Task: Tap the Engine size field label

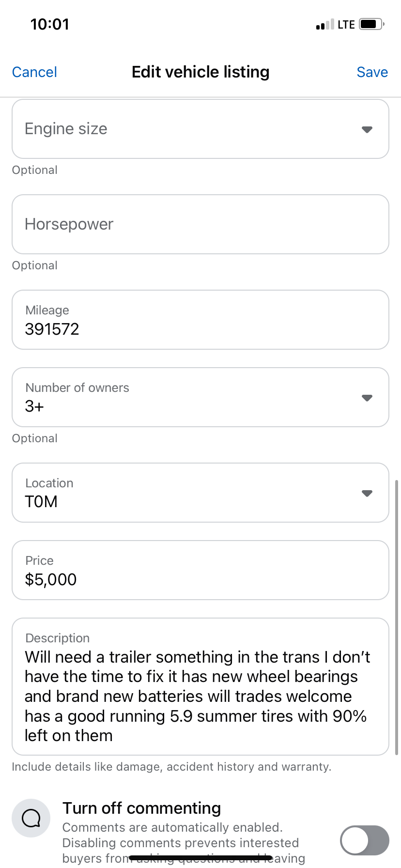Action: point(66,129)
